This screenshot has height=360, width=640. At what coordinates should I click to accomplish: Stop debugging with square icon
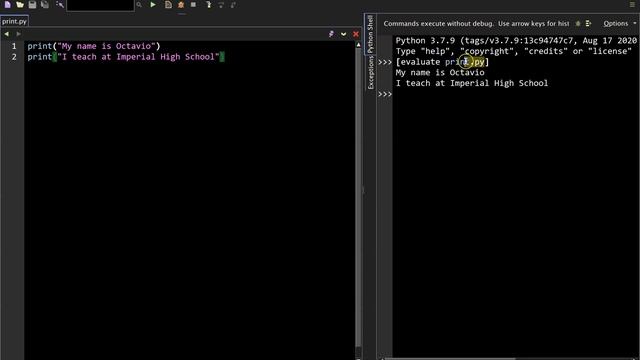pyautogui.click(x=193, y=4)
